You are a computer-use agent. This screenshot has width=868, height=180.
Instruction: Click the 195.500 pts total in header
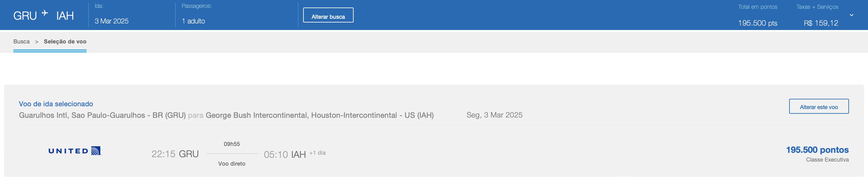[x=757, y=23]
